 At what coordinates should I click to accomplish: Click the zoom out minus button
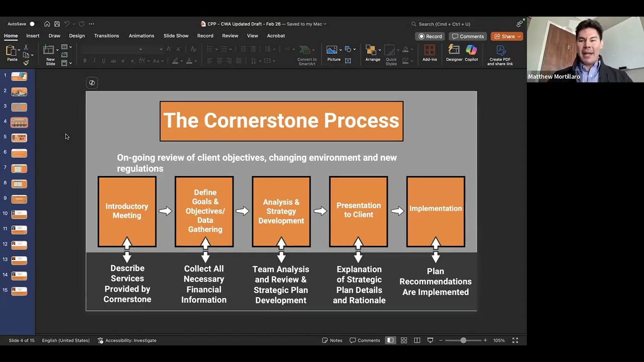pyautogui.click(x=441, y=340)
